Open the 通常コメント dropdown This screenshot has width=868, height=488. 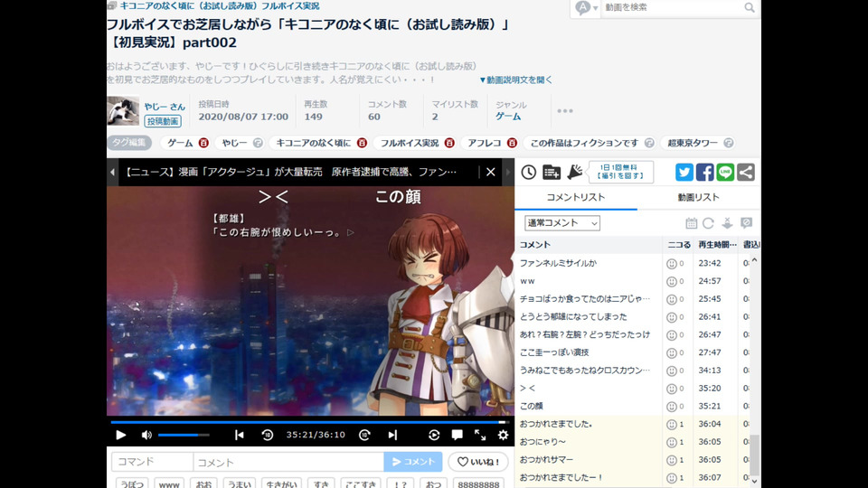coord(561,223)
